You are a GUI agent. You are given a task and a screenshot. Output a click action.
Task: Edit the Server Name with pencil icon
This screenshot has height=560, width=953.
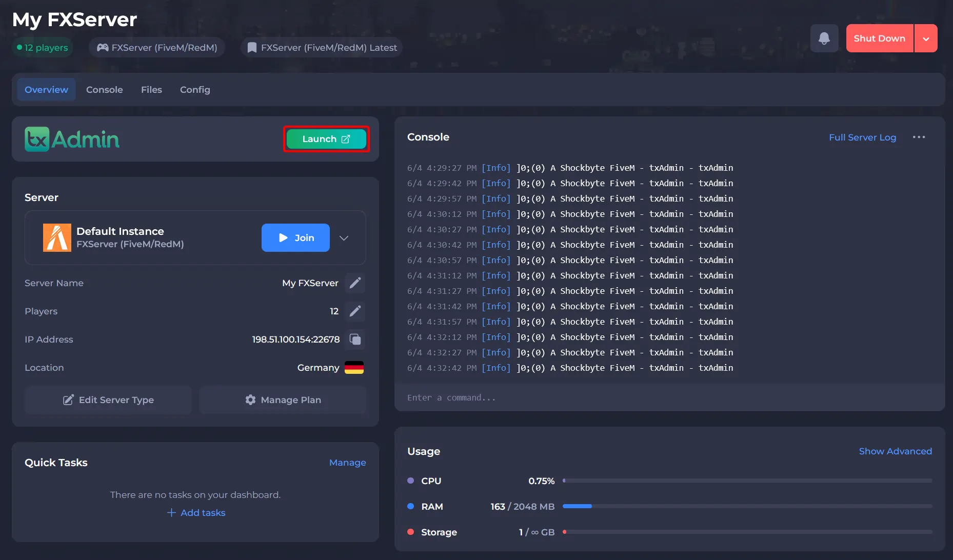(x=355, y=283)
